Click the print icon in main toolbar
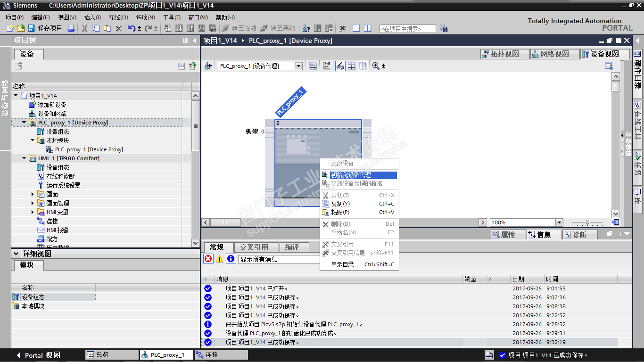 (71, 28)
